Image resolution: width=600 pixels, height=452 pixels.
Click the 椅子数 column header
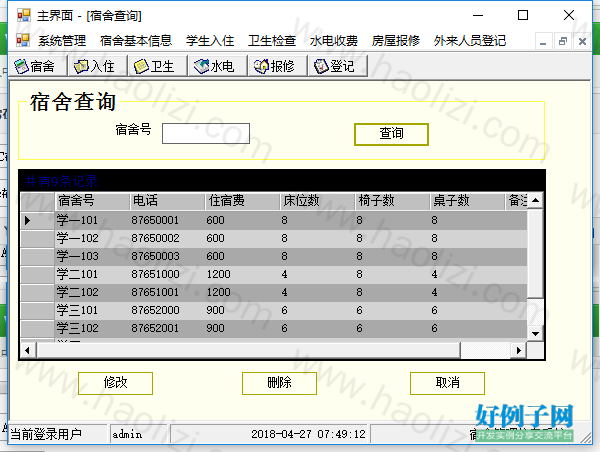pos(392,201)
